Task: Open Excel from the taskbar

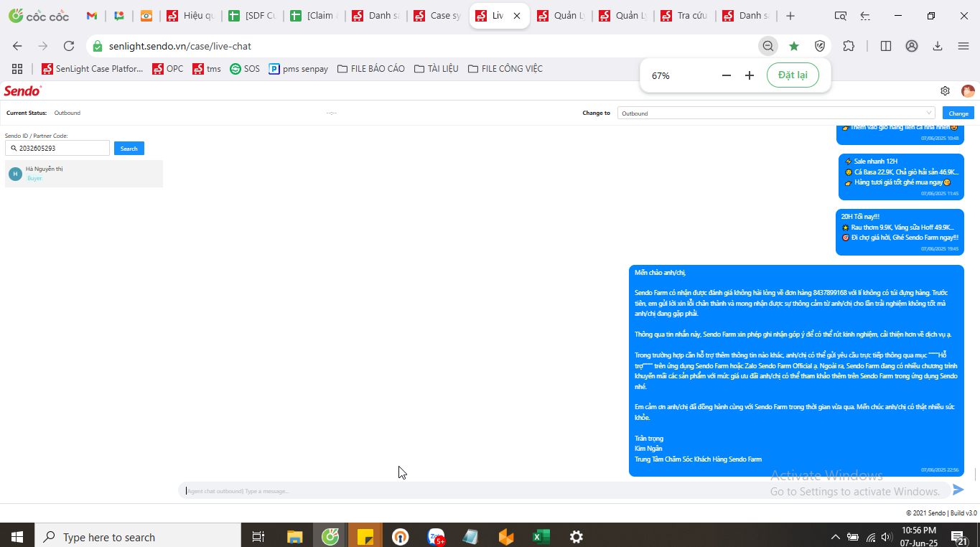Action: click(x=541, y=537)
